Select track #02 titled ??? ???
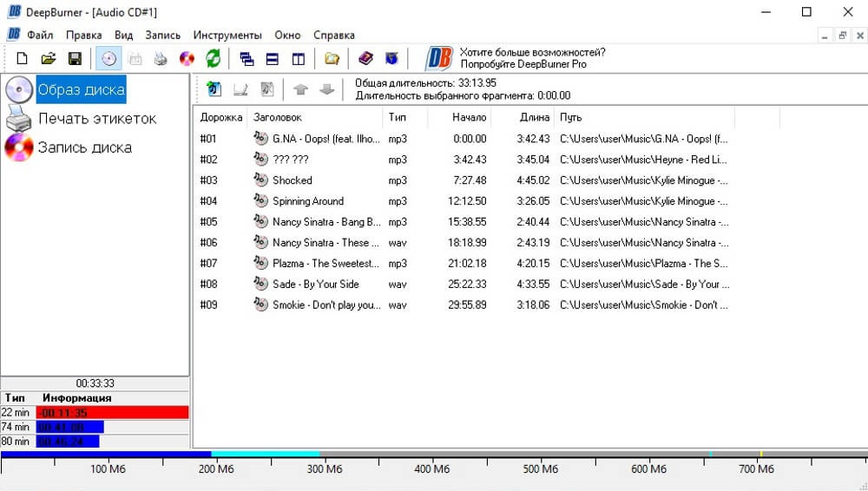868x491 pixels. point(464,160)
